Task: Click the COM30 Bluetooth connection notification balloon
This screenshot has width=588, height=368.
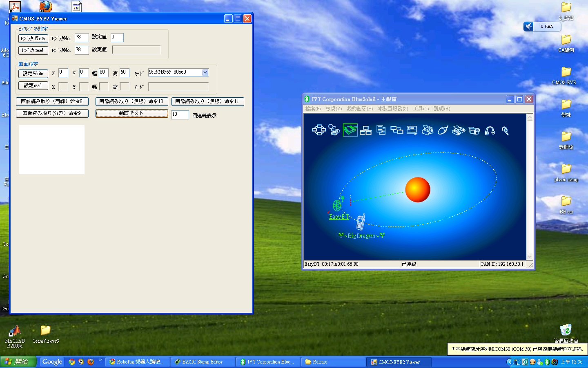Action: click(x=518, y=349)
